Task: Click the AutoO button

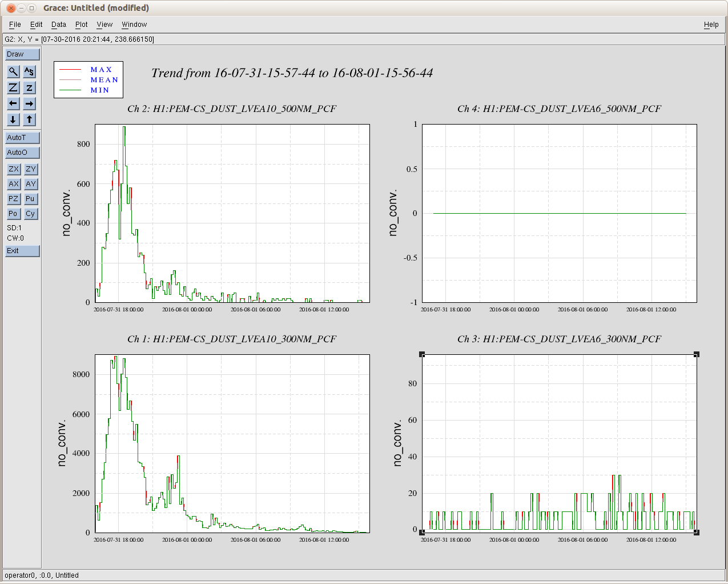Action: point(23,153)
